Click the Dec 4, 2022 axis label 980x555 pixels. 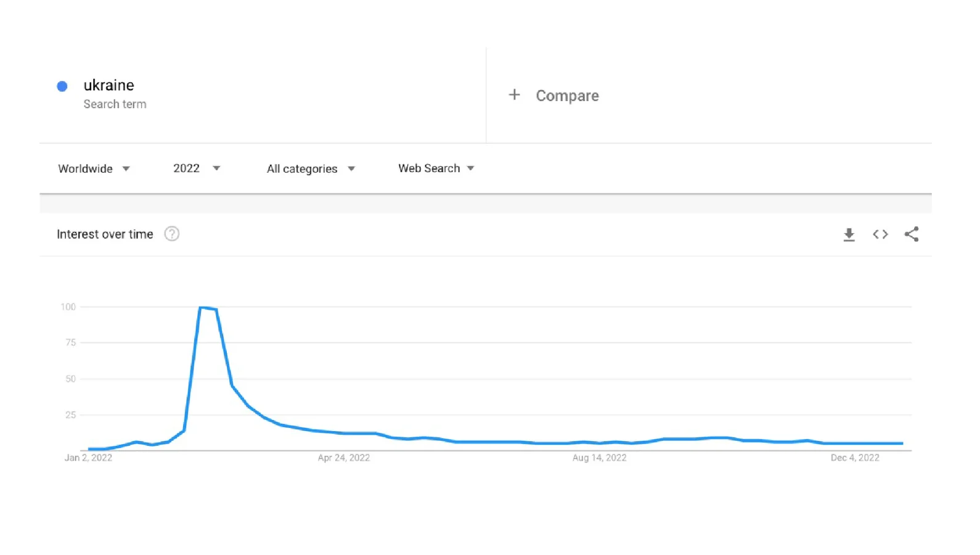pyautogui.click(x=855, y=458)
